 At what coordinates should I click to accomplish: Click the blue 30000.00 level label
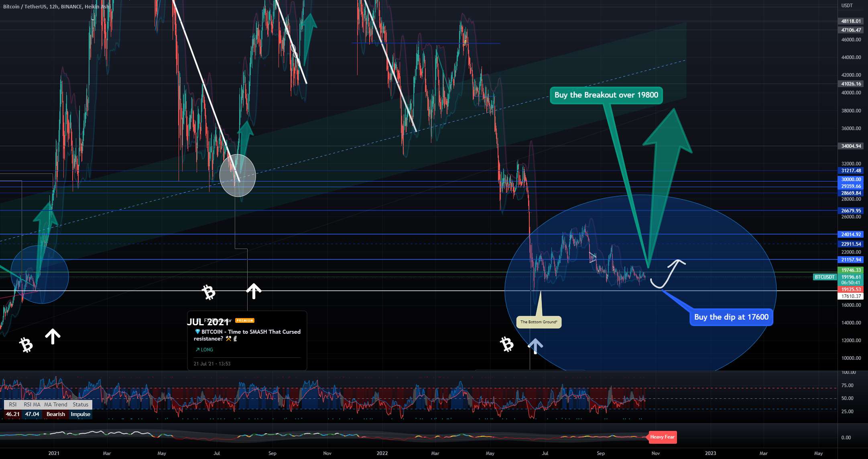click(x=851, y=180)
